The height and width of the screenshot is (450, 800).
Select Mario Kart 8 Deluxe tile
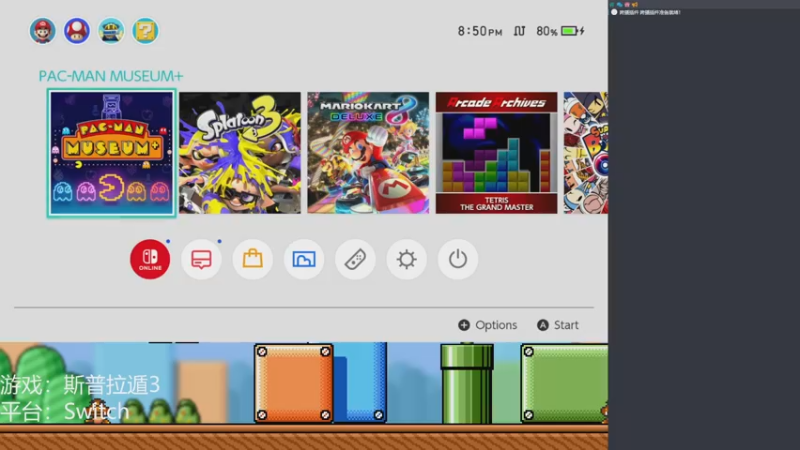click(x=368, y=153)
